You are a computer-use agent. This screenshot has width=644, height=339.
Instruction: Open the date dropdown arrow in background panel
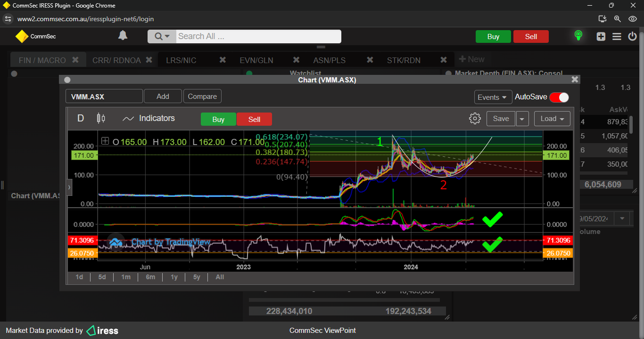click(622, 218)
